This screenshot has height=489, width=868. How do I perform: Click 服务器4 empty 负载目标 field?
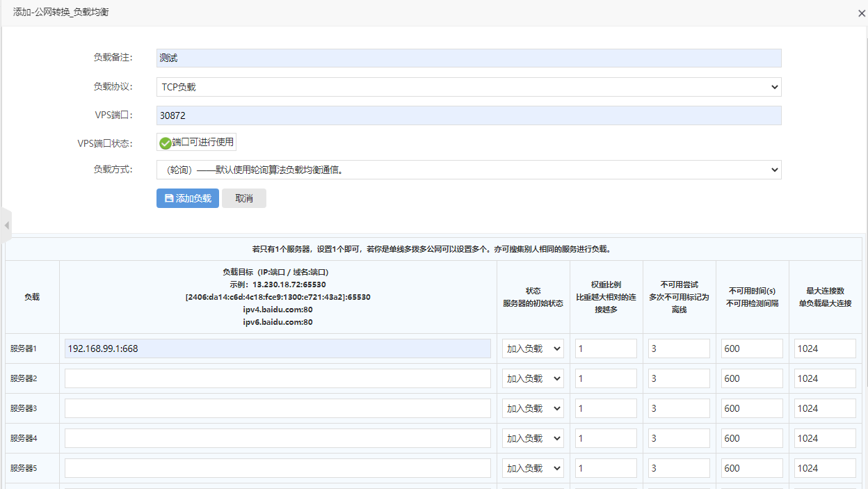tap(278, 438)
